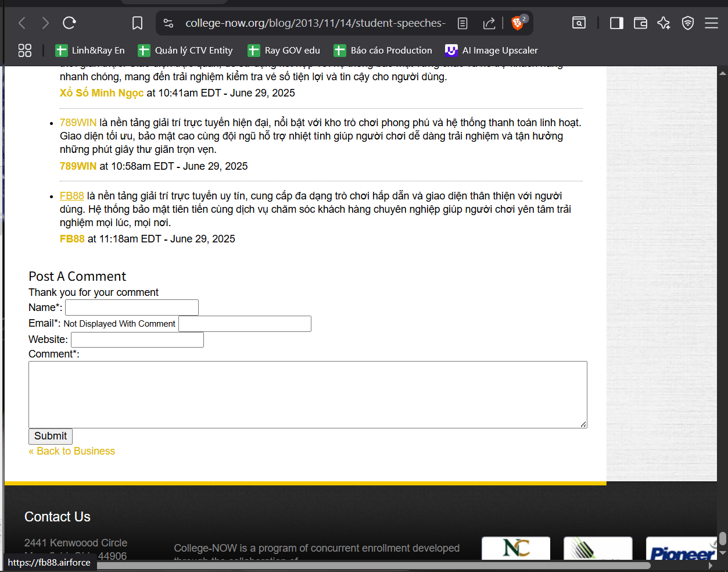Click the bold 789WIN author name
Image resolution: width=728 pixels, height=572 pixels.
78,166
